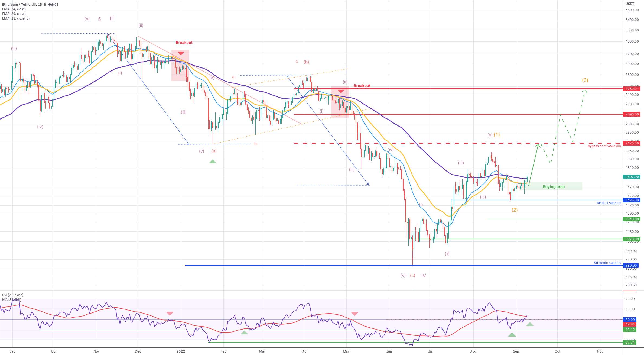Click the pink down triangle on RSI near late December
This screenshot has height=355, width=644.
pyautogui.click(x=170, y=314)
